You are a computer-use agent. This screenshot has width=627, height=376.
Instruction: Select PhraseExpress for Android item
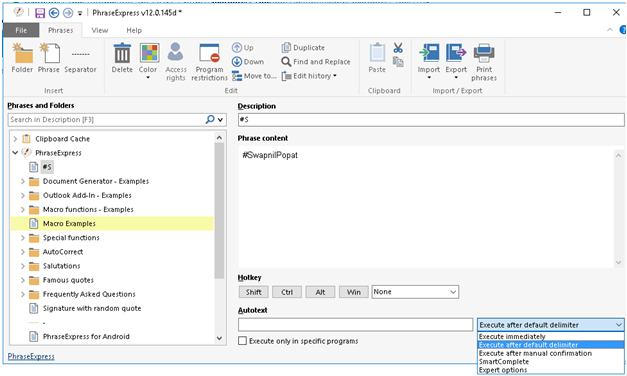pyautogui.click(x=86, y=336)
